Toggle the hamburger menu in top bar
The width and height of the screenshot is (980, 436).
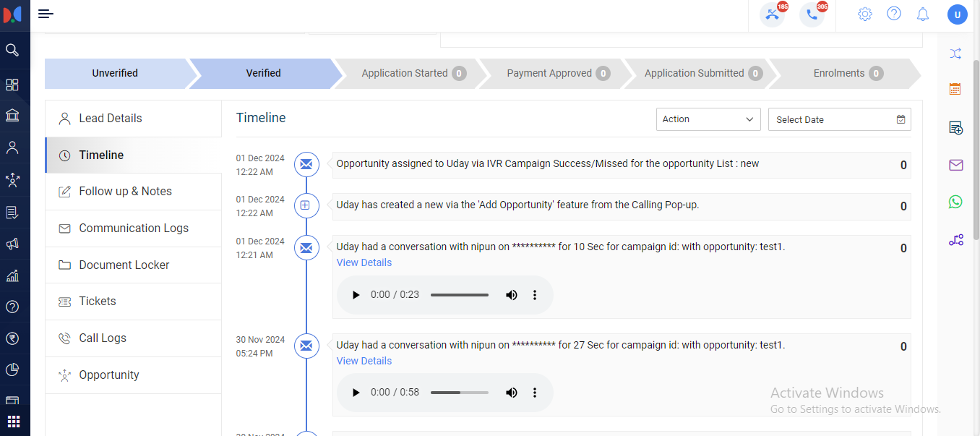(x=46, y=14)
